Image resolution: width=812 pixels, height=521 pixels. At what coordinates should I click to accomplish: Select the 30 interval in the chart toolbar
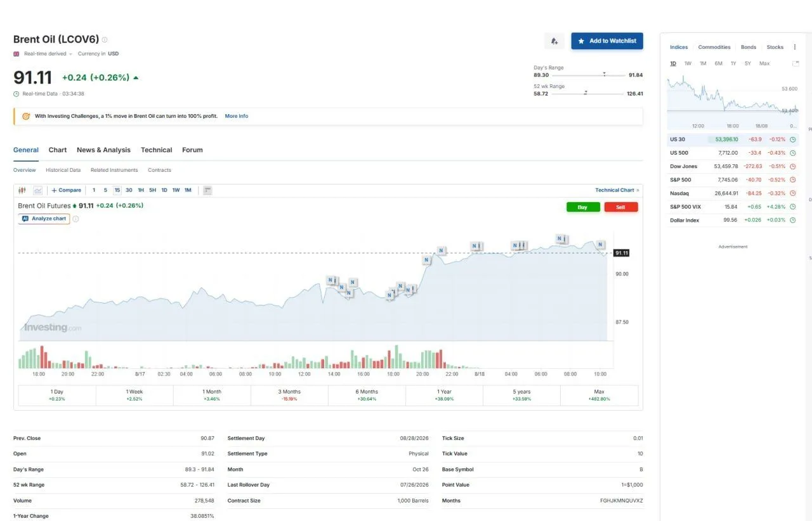click(x=129, y=190)
